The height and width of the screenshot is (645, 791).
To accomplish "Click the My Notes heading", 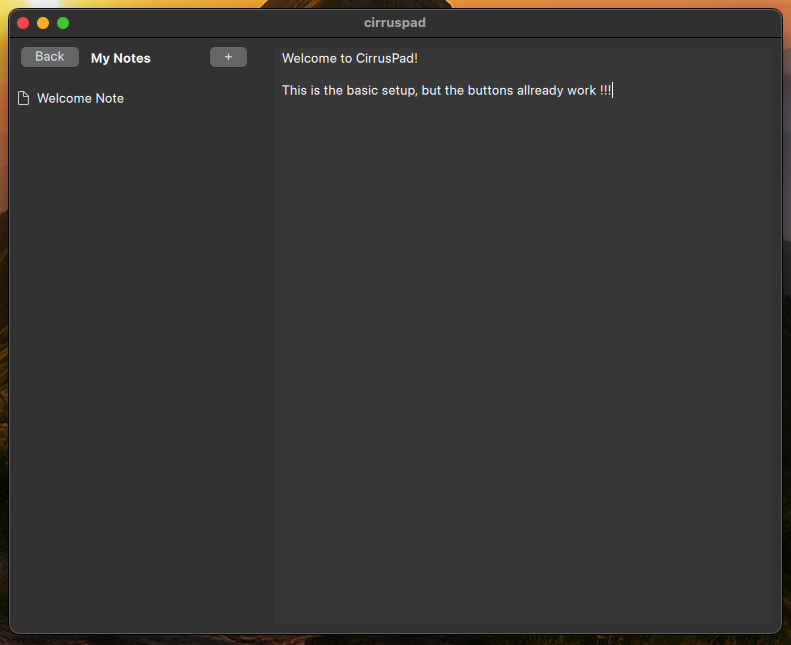I will click(120, 58).
